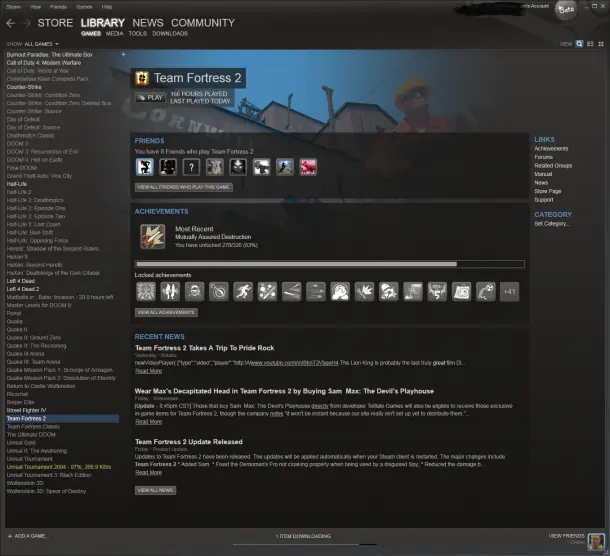Select the hat-wearing figure locked achievement

(388, 292)
